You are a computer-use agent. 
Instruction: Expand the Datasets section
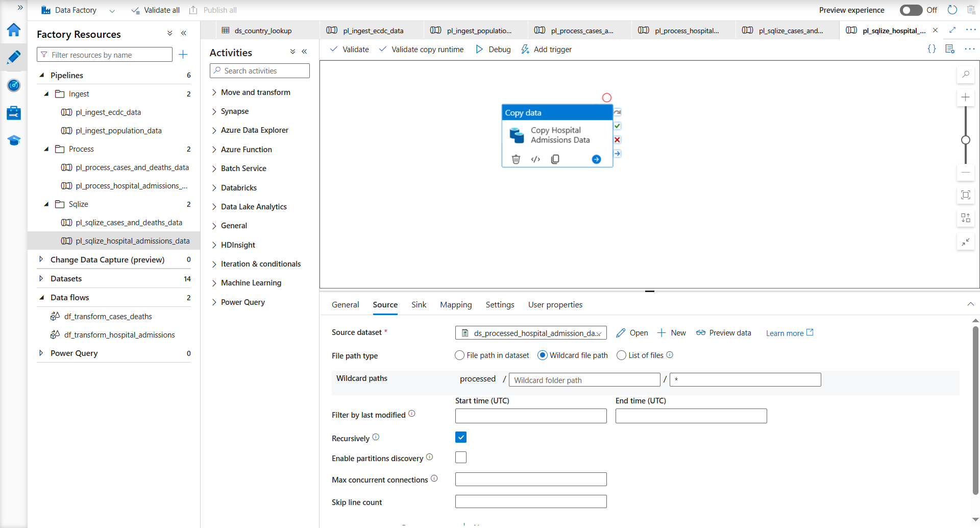click(41, 278)
